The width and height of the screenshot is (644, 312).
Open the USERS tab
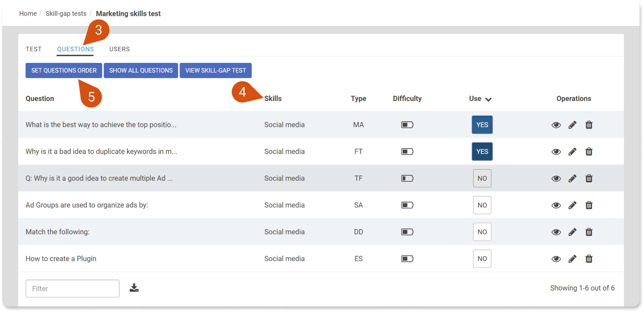(119, 49)
